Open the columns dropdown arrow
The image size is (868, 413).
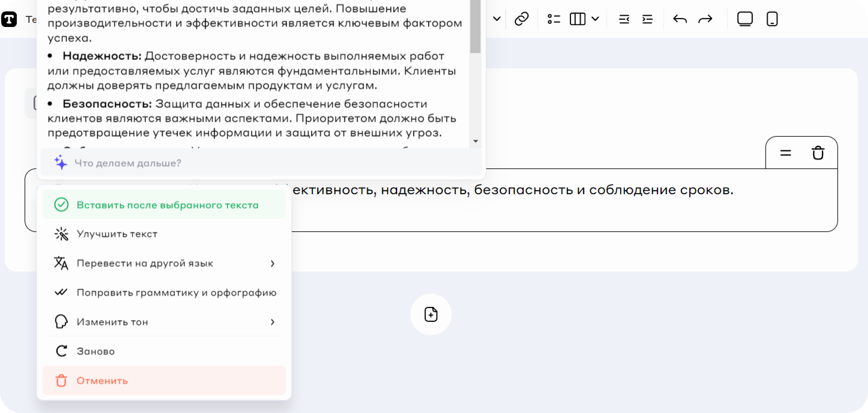click(x=595, y=19)
